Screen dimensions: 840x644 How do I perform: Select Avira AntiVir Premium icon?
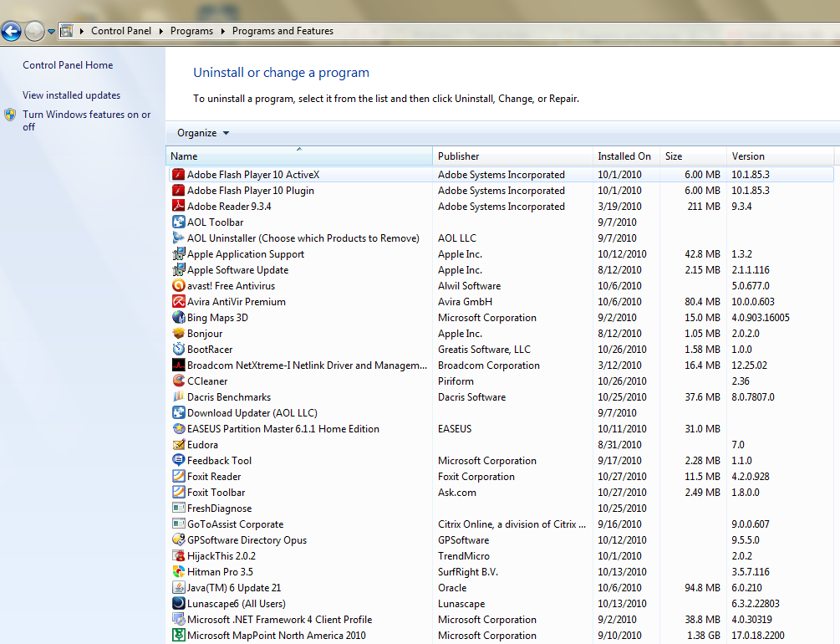click(178, 301)
